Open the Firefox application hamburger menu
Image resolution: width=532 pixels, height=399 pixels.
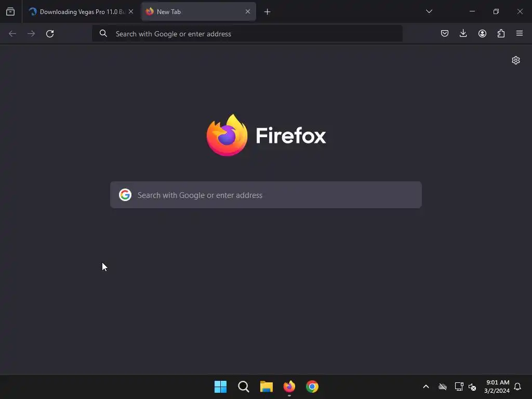tap(520, 33)
